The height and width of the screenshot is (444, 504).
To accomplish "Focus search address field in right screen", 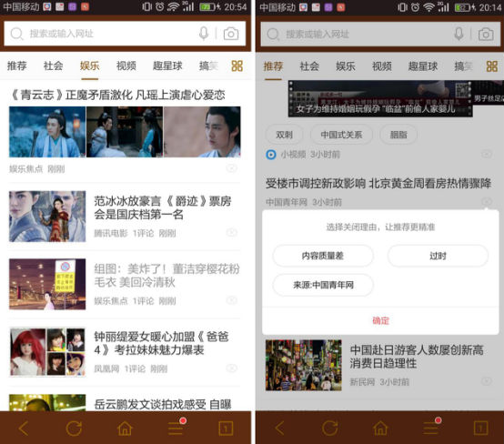I will [x=380, y=34].
